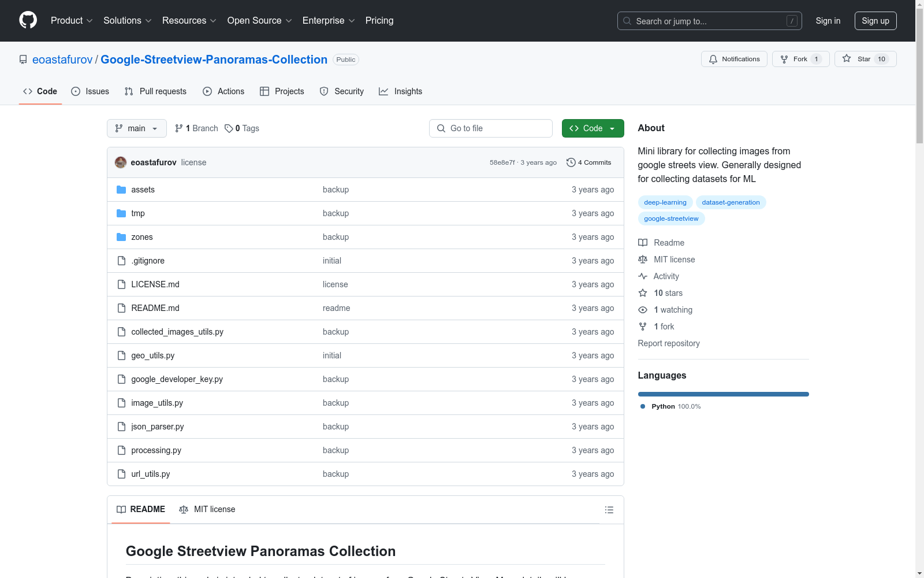Open the google_developer_key.py file
Image resolution: width=924 pixels, height=578 pixels.
pyautogui.click(x=177, y=379)
